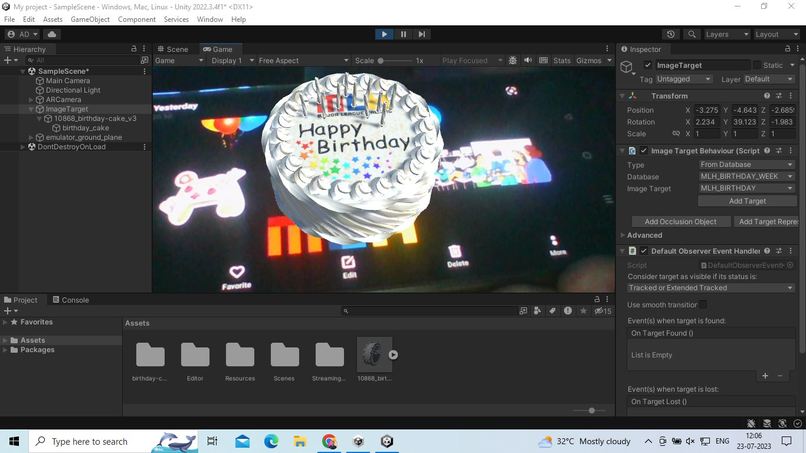Image resolution: width=806 pixels, height=453 pixels.
Task: Open the Scenes folder in Assets
Action: (284, 361)
